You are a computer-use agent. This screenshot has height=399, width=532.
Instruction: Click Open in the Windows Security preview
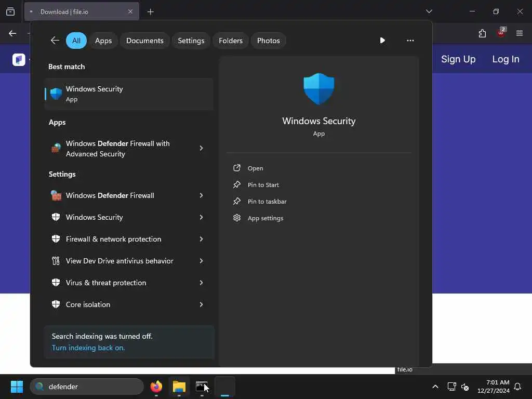pyautogui.click(x=255, y=168)
